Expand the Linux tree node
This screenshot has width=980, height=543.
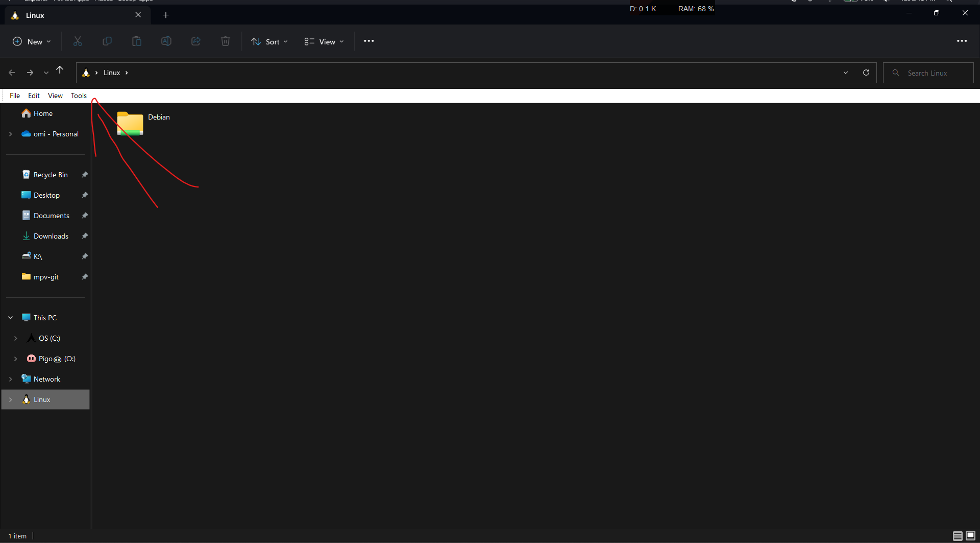[x=11, y=399]
